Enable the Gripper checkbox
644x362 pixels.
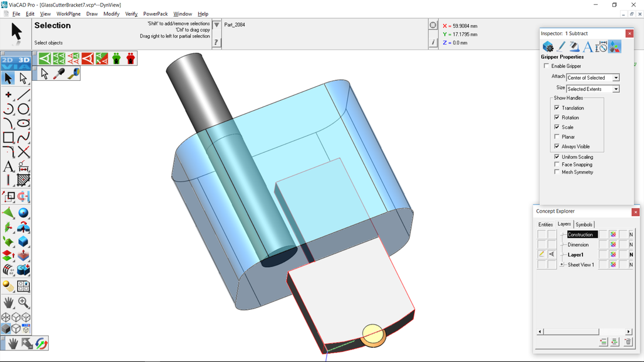pyautogui.click(x=547, y=66)
